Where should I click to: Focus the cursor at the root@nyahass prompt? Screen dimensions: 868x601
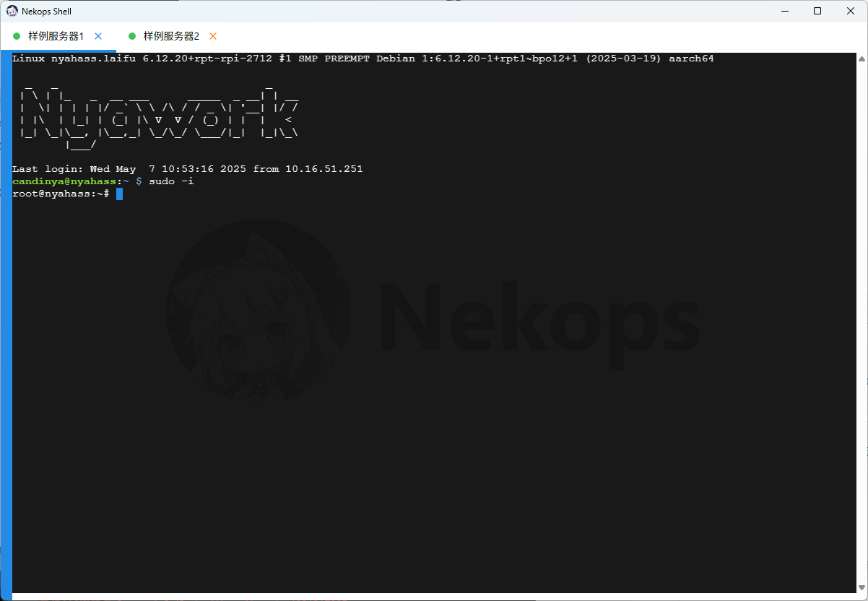pyautogui.click(x=119, y=194)
